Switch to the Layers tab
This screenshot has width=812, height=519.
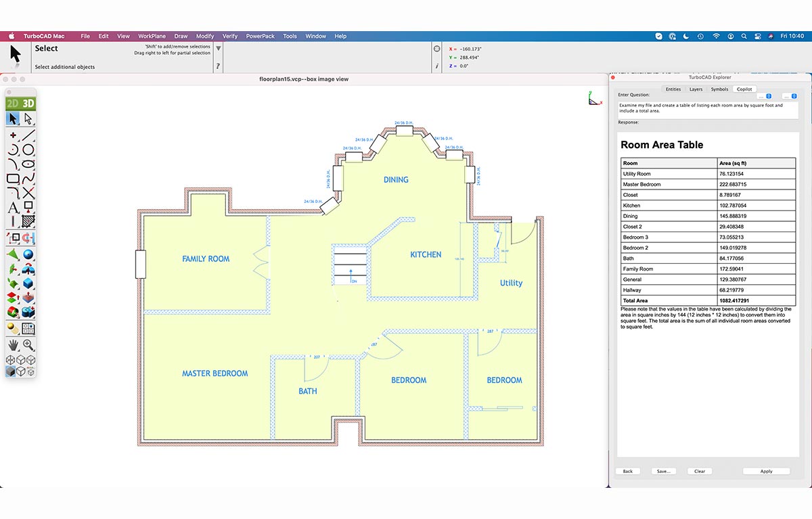point(696,89)
